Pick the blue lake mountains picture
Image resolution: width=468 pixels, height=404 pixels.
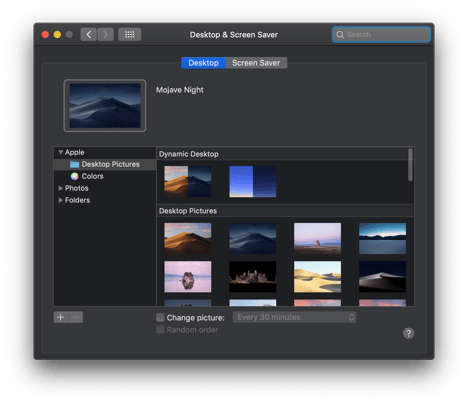pyautogui.click(x=382, y=239)
